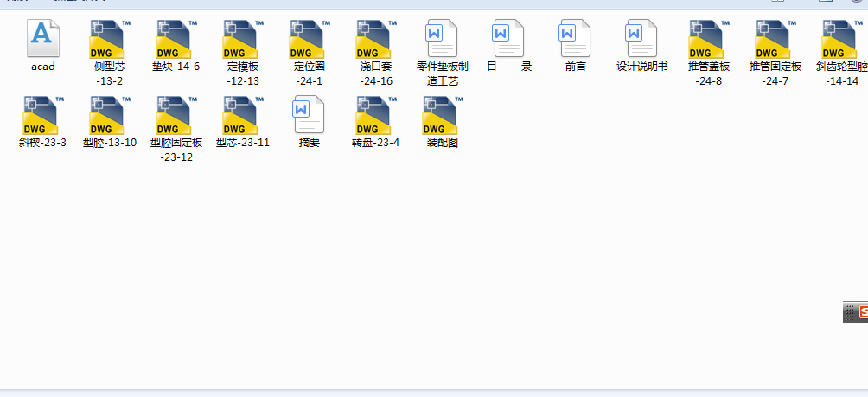This screenshot has height=397, width=868.
Task: Click the file name text acad
Action: coord(42,67)
